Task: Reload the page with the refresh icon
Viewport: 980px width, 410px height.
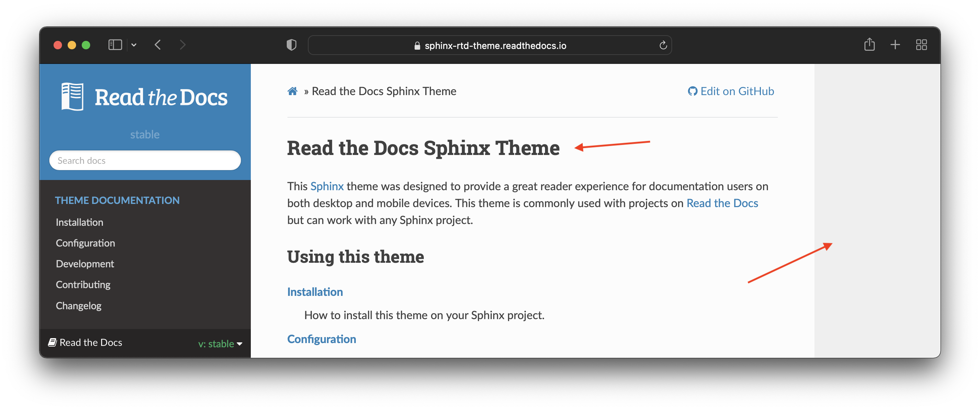Action: (x=663, y=45)
